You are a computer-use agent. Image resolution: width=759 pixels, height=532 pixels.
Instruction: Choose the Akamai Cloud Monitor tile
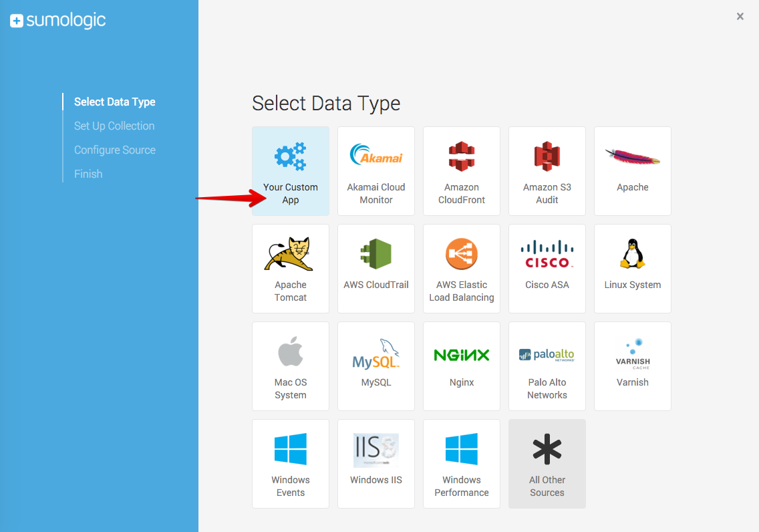coord(376,171)
